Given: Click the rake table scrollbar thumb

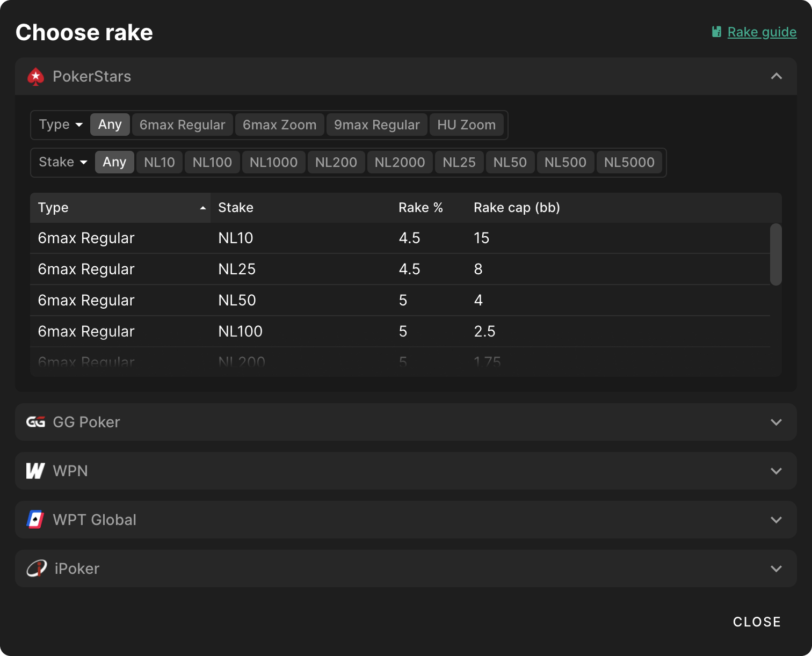Looking at the screenshot, I should point(775,254).
